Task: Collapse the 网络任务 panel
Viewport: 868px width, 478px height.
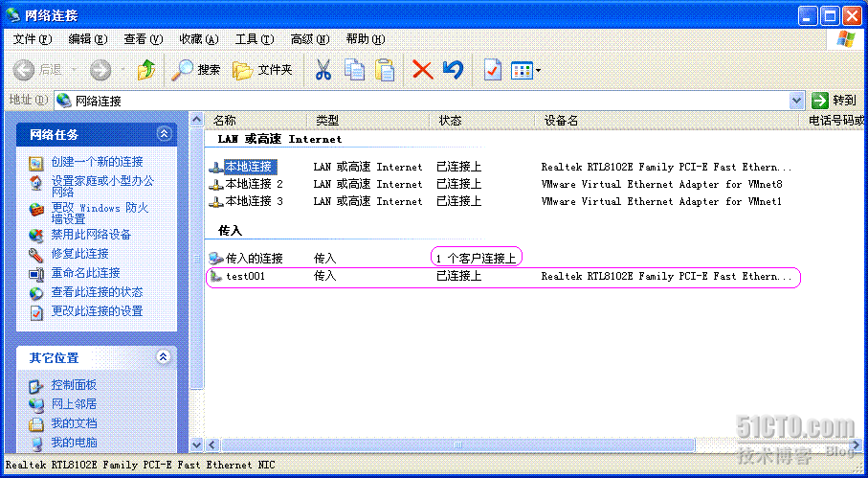Action: tap(164, 133)
